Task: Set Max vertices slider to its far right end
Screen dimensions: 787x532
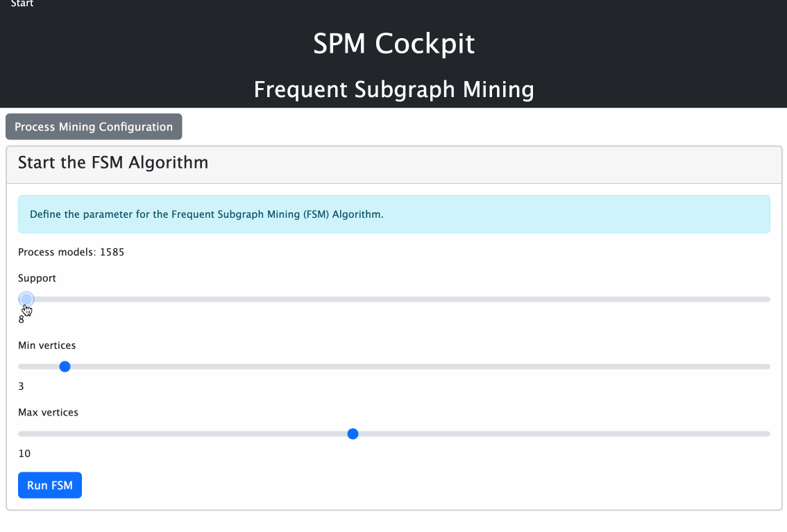Action: (x=769, y=434)
